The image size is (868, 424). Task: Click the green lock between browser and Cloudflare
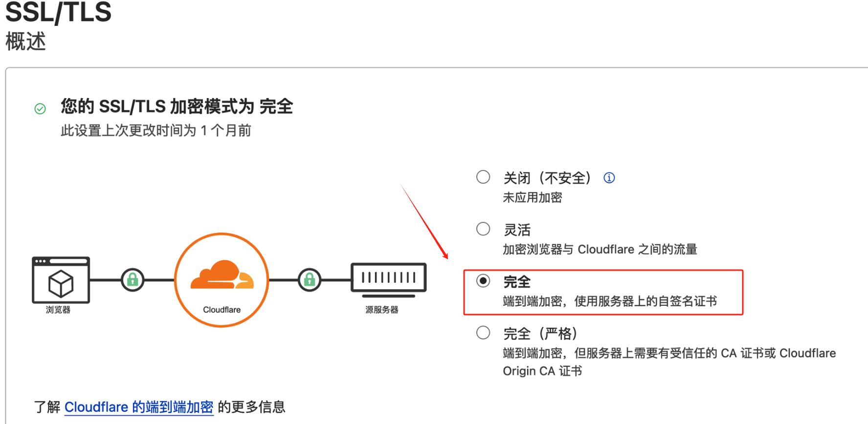[133, 280]
